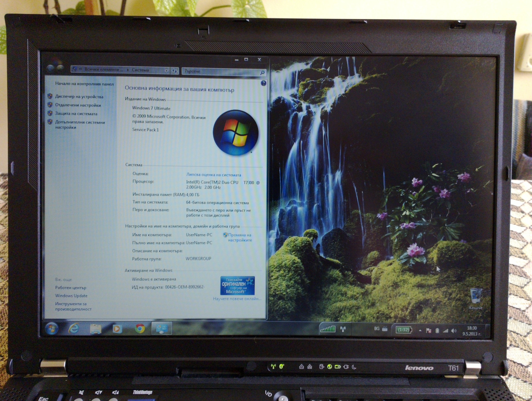
Task: Open Action Center flag icon
Action: tap(429, 331)
